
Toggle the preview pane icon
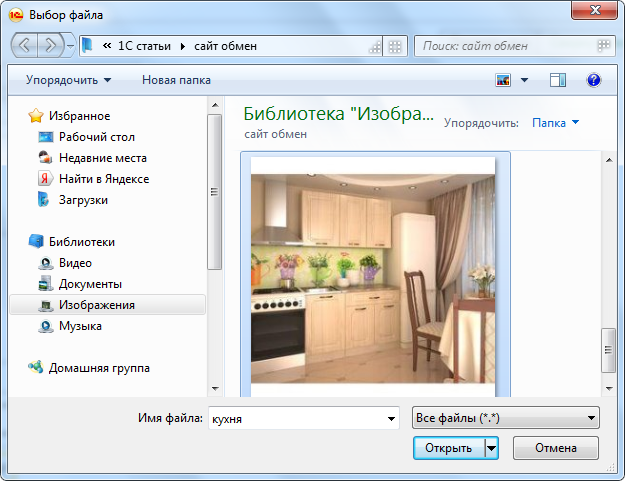click(558, 79)
